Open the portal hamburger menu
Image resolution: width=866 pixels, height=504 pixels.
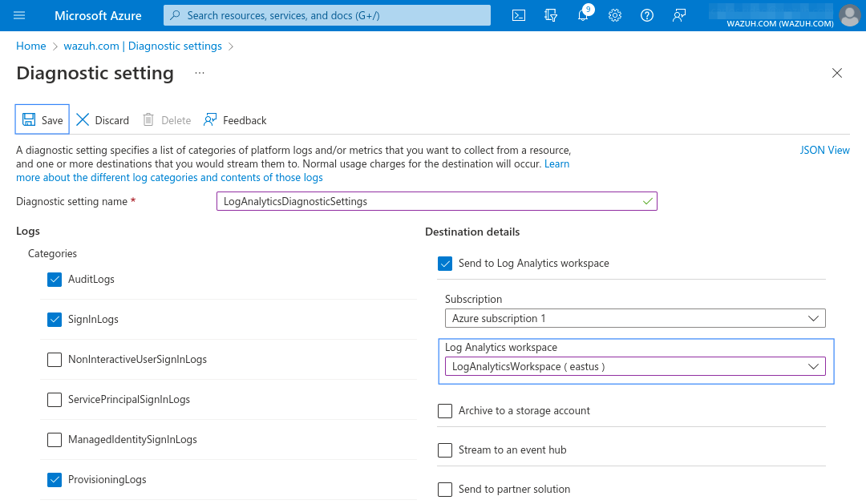point(19,15)
